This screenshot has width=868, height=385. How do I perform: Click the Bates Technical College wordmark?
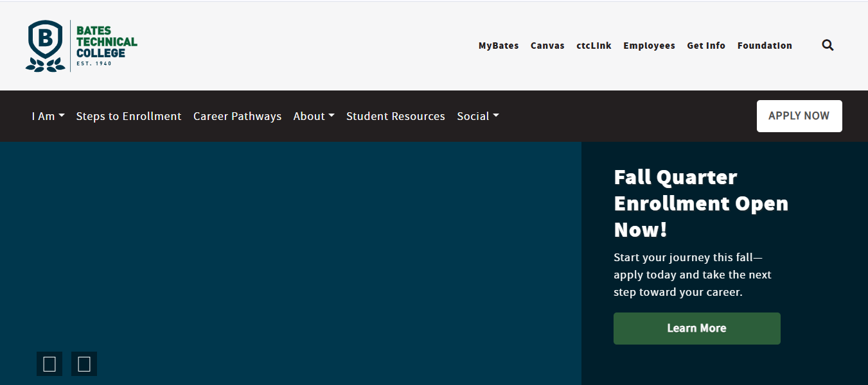click(106, 42)
